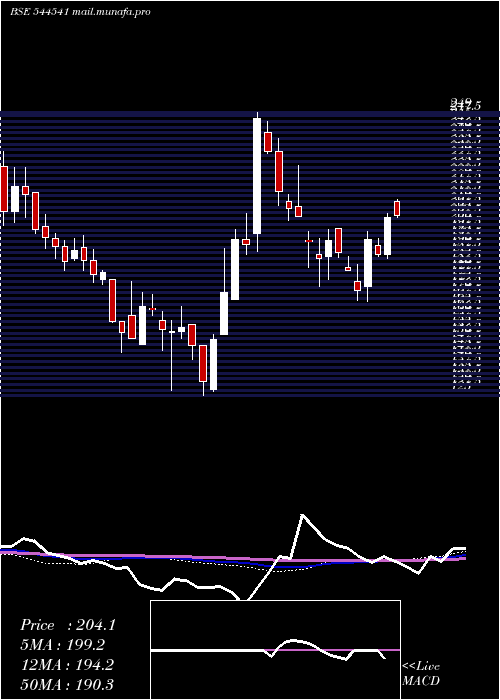Click the <<Live MACD label
Image resolution: width=500 pixels, height=700 pixels.
(x=421, y=674)
